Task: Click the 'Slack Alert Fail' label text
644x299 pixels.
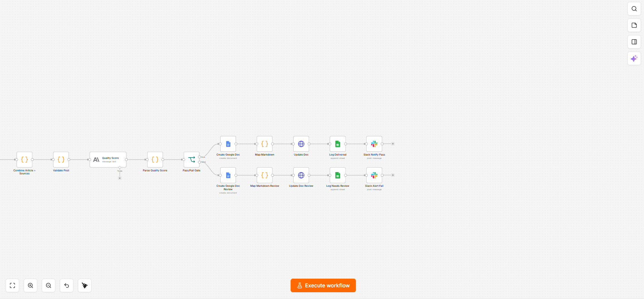Action: point(374,186)
